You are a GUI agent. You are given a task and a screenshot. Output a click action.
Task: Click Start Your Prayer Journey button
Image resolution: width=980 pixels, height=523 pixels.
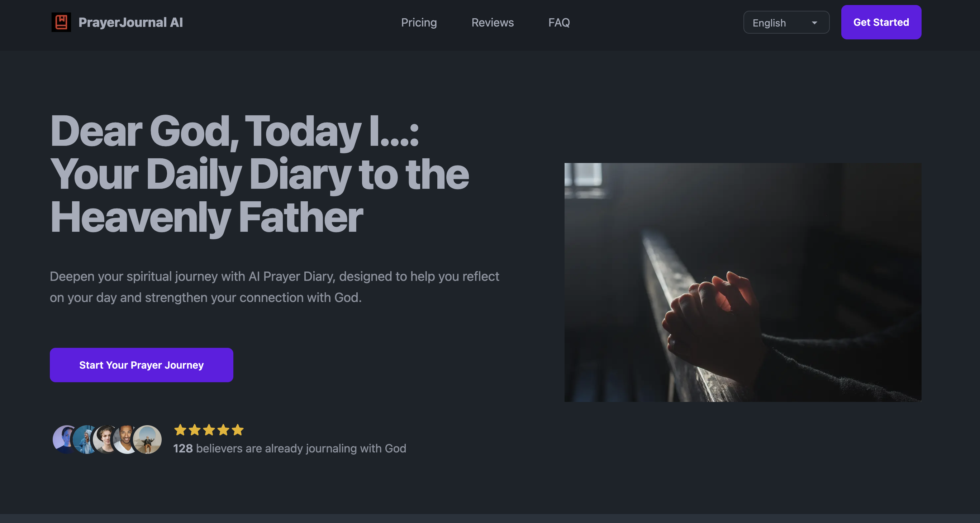[142, 365]
